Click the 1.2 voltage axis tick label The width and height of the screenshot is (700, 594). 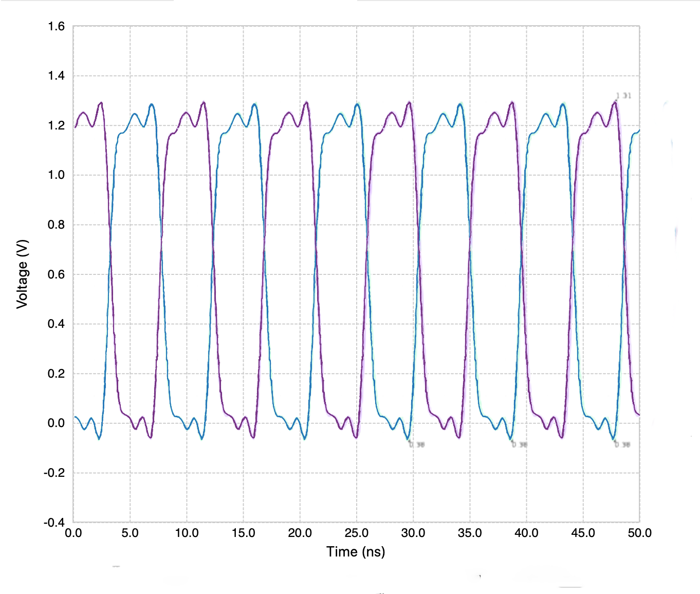coord(57,125)
